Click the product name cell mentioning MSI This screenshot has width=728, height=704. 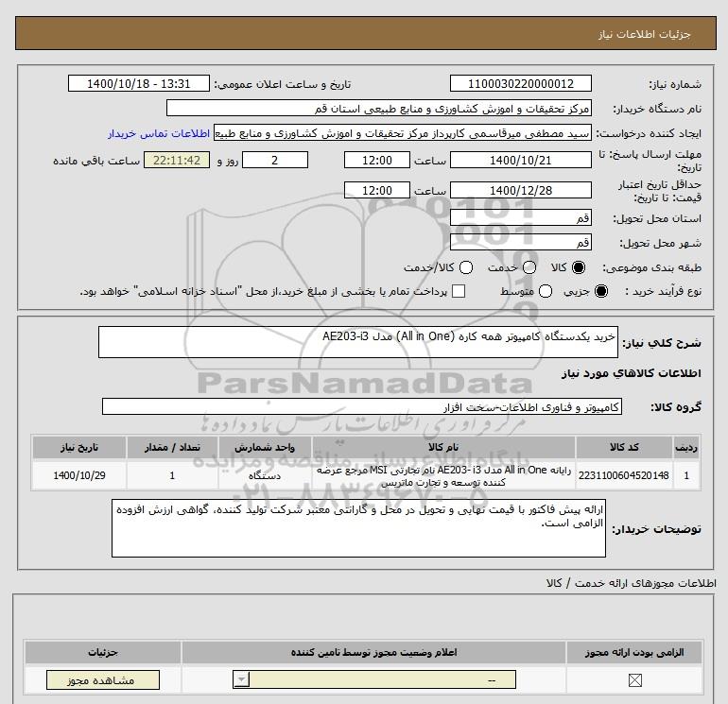pos(443,475)
